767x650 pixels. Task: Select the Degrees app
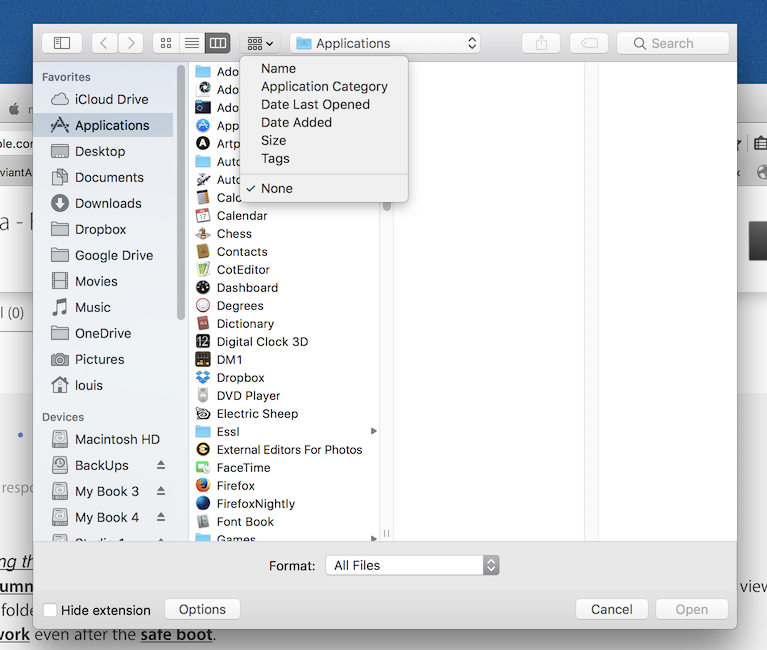pyautogui.click(x=286, y=306)
